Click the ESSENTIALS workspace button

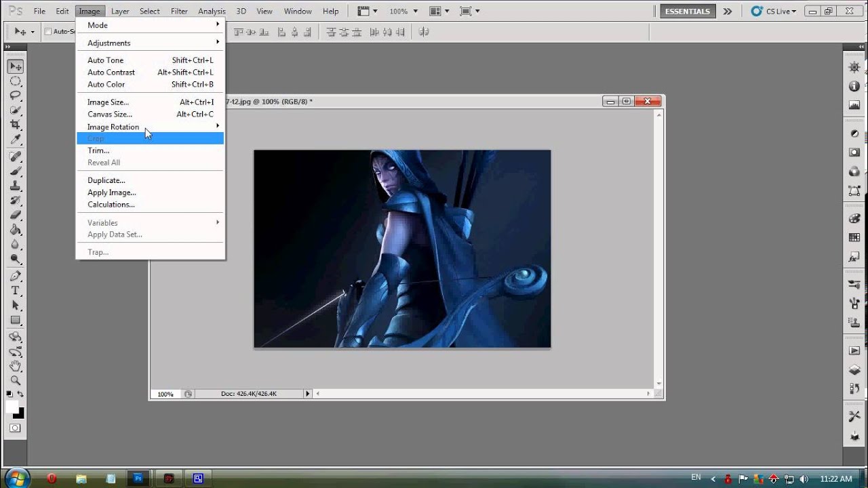pos(688,12)
